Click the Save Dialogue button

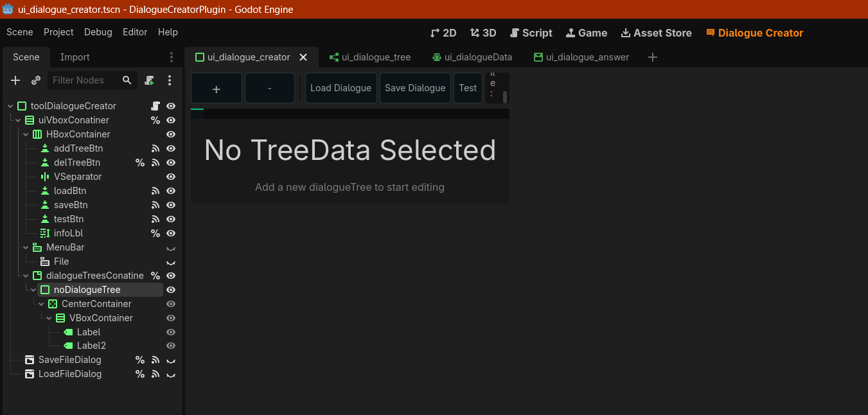[x=415, y=88]
